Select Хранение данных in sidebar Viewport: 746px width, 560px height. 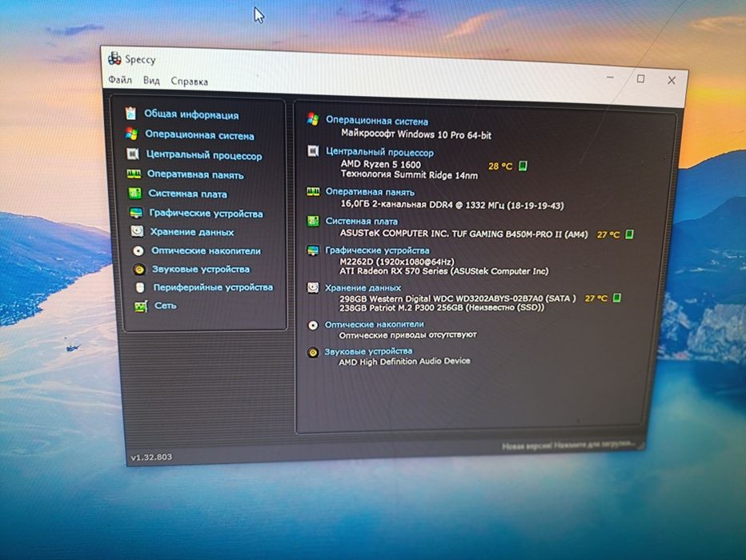(192, 232)
